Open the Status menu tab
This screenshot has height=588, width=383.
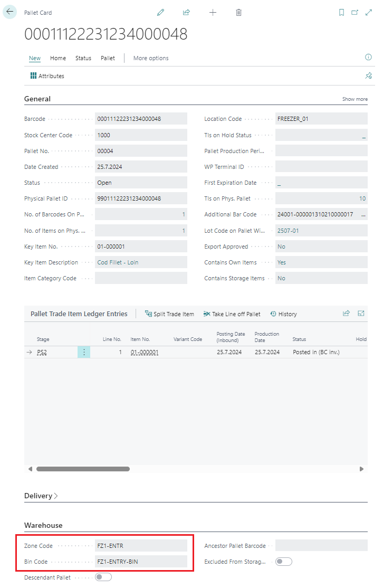click(x=83, y=58)
